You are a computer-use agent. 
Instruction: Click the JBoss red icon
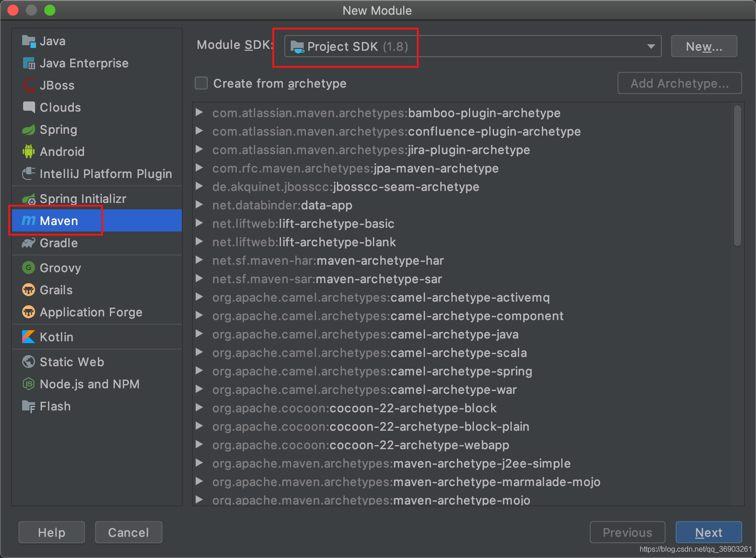click(29, 85)
